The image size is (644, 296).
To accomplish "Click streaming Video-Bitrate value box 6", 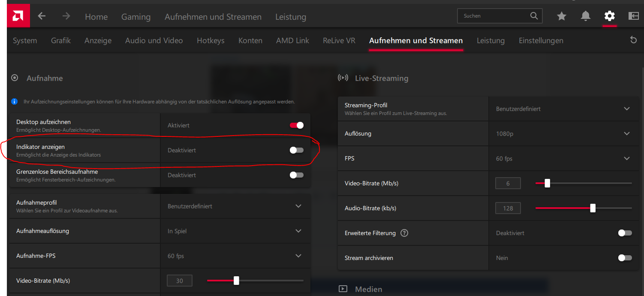I will [x=508, y=183].
